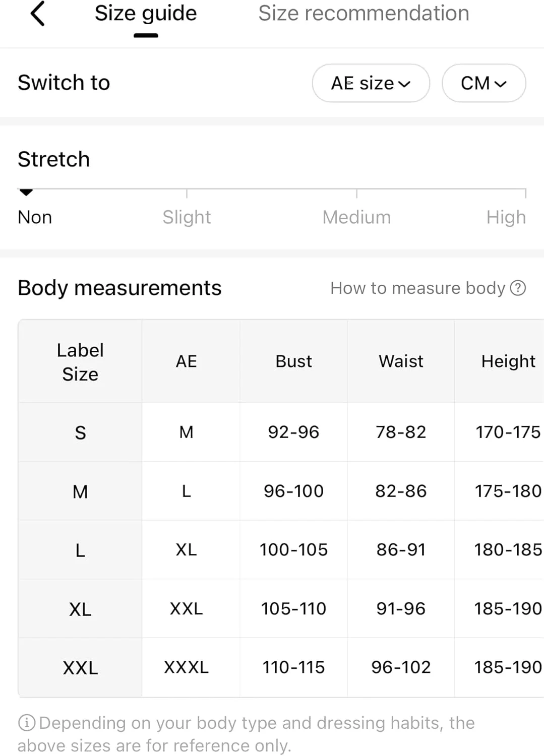Open the AE size dropdown
544x756 pixels.
pyautogui.click(x=371, y=83)
